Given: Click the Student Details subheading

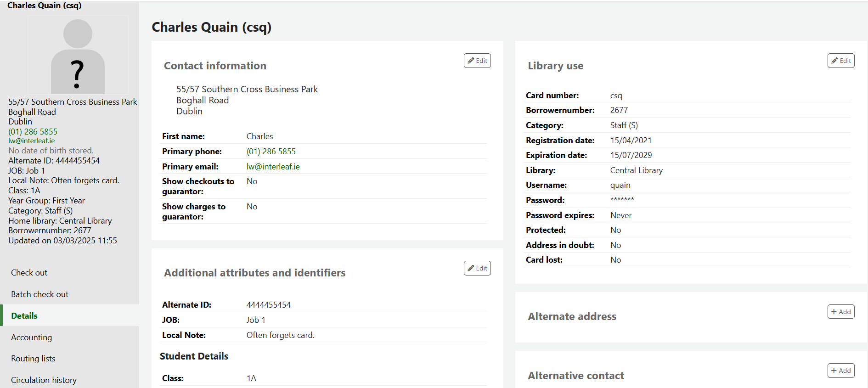Looking at the screenshot, I should (x=194, y=356).
